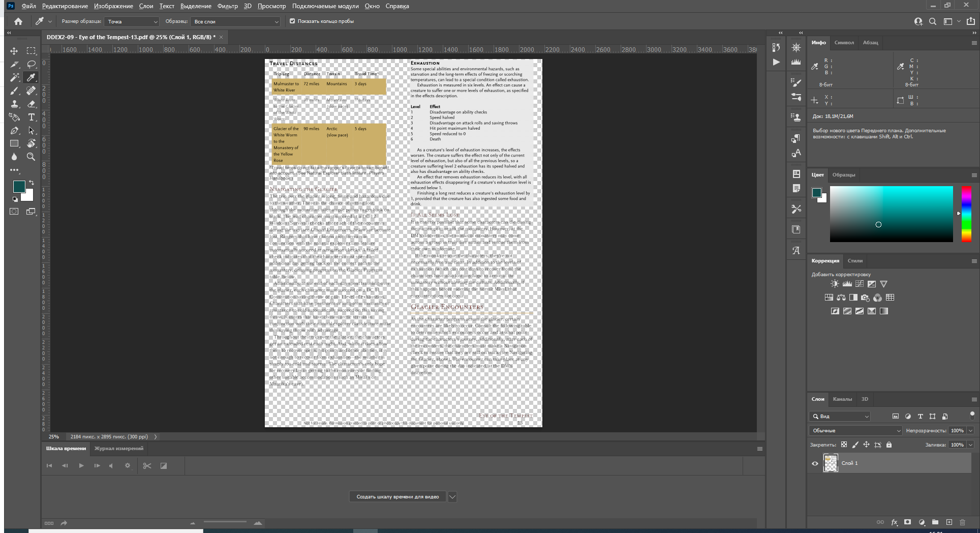Select the Paint Bucket tool
The height and width of the screenshot is (533, 980).
[14, 117]
